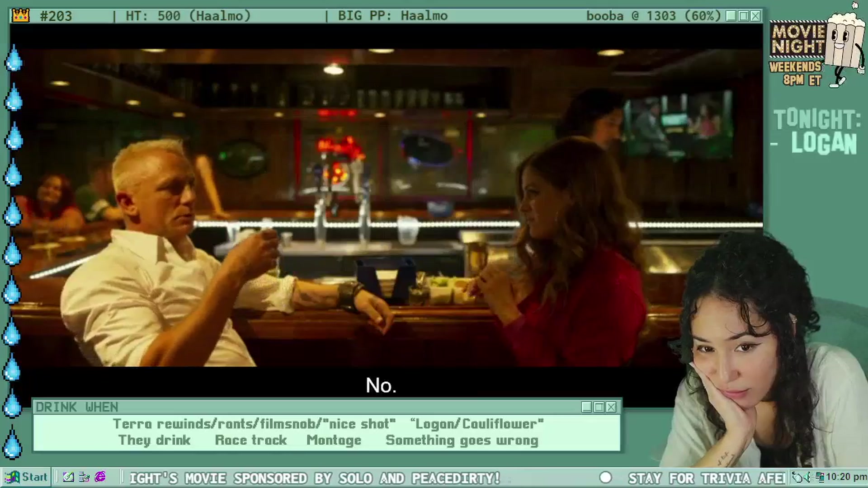This screenshot has width=868, height=488.
Task: Click the Terra rewinds/rants/filmsnob rule text
Action: (254, 424)
